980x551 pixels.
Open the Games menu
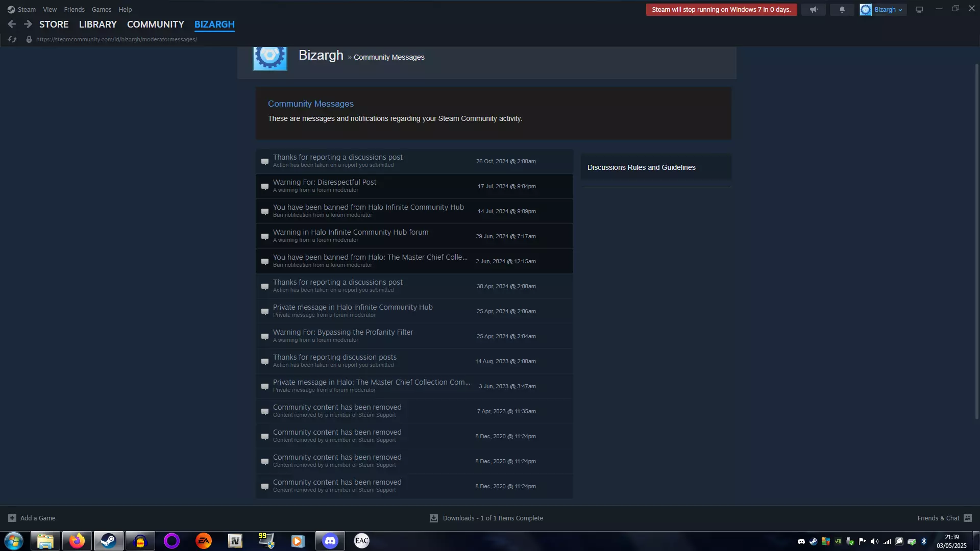coord(101,9)
